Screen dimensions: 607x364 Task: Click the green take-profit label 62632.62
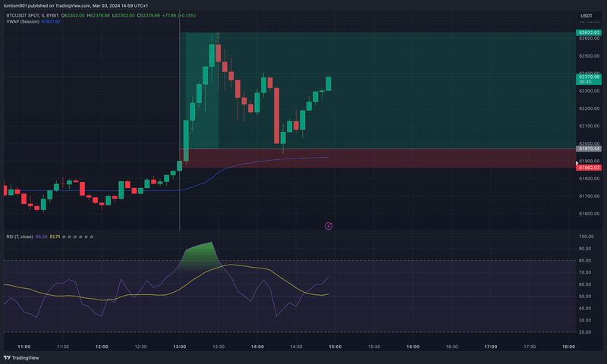pyautogui.click(x=589, y=33)
